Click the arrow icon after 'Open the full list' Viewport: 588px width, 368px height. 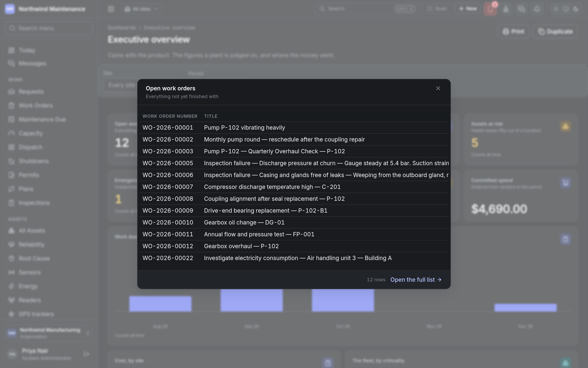(439, 280)
